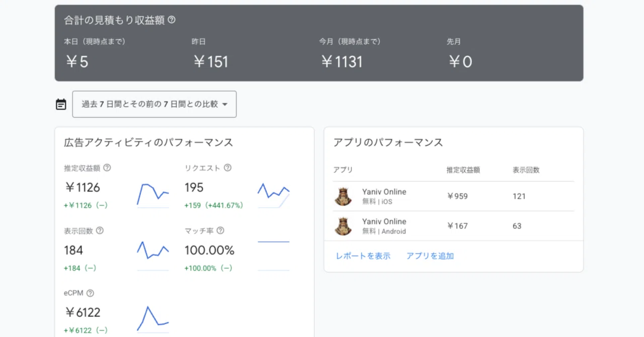Click the +159（+441.67%）change text
This screenshot has height=337, width=644.
click(x=214, y=205)
